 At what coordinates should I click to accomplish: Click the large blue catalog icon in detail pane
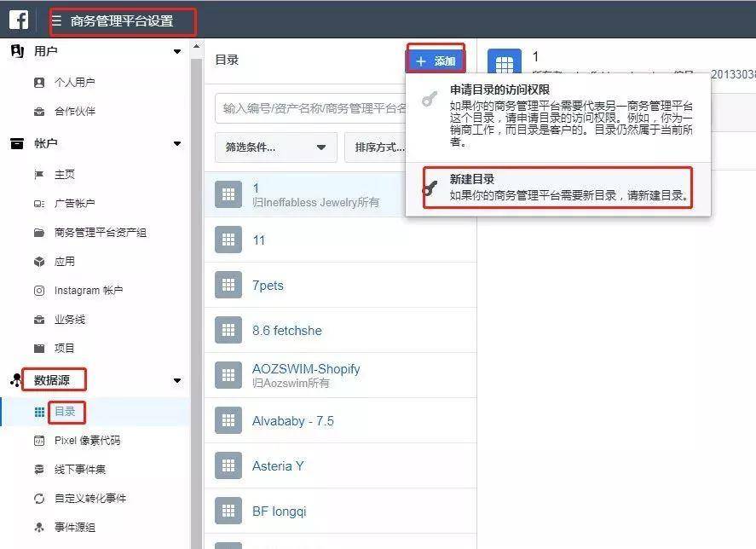point(505,61)
